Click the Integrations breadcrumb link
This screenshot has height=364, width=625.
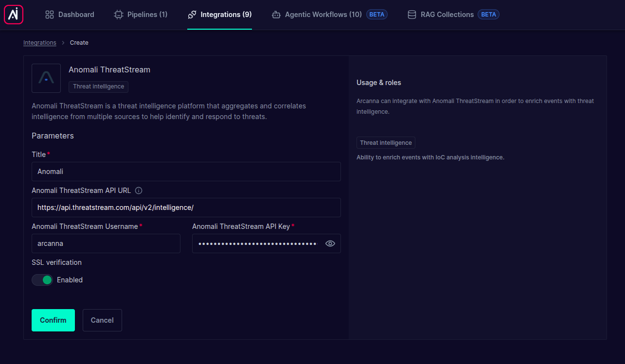click(x=40, y=43)
